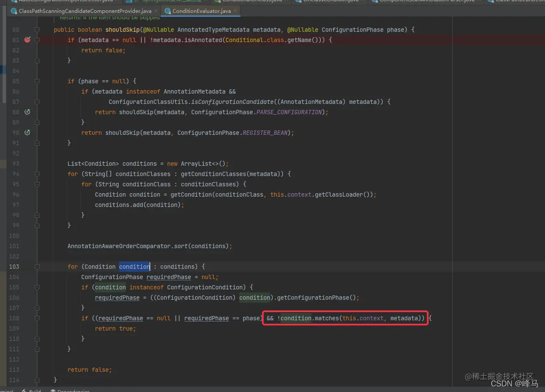Click line number 103 in the gutter

pyautogui.click(x=14, y=267)
